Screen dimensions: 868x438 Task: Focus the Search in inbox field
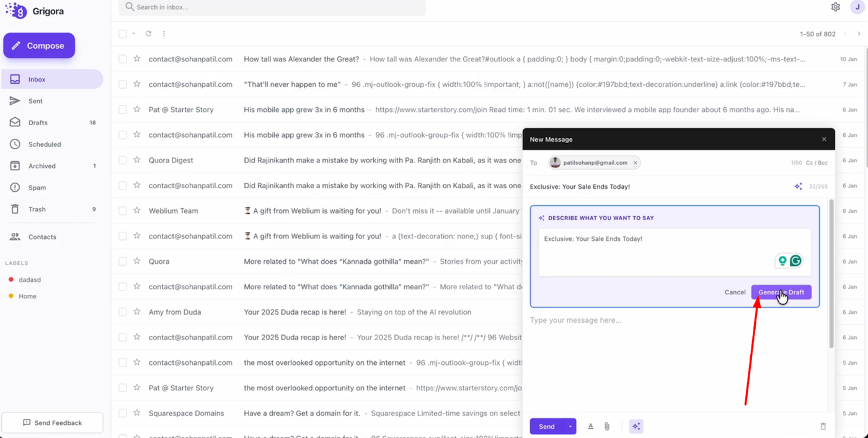(x=272, y=7)
